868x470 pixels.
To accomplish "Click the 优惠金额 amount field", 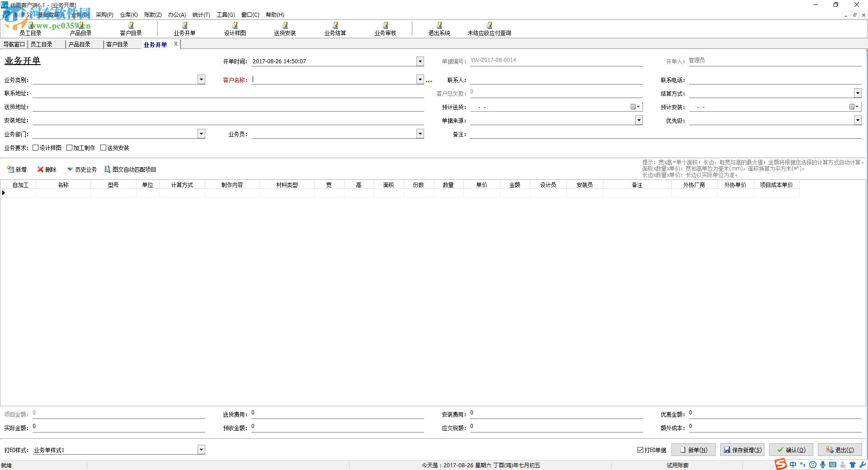I will click(775, 414).
